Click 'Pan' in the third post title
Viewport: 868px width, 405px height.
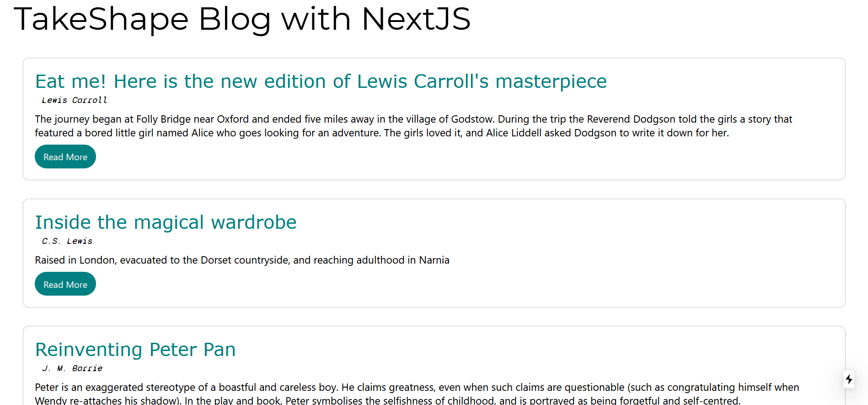pyautogui.click(x=220, y=350)
